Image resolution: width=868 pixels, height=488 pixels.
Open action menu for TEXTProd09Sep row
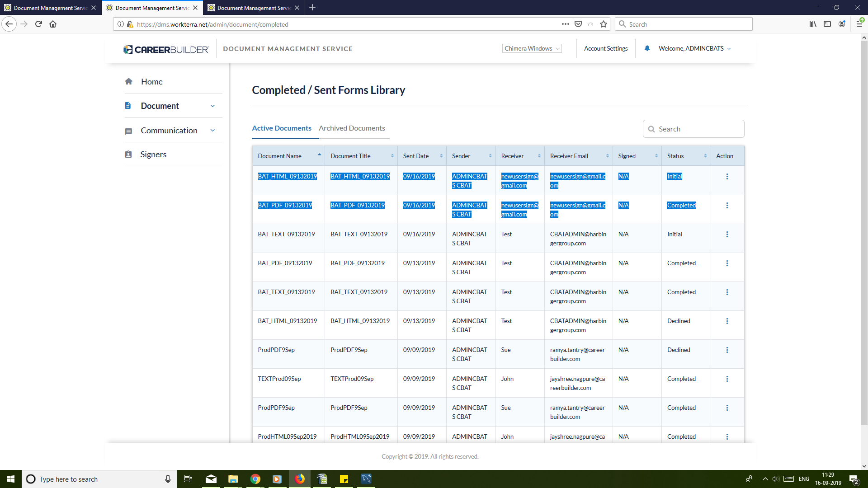coord(727,379)
